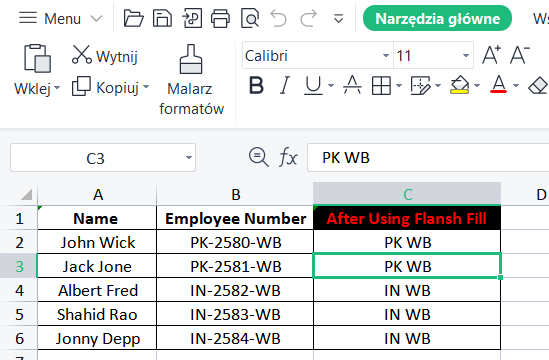Screen dimensions: 549x360
Task: Click the Kopiuj copy button
Action: tap(105, 87)
